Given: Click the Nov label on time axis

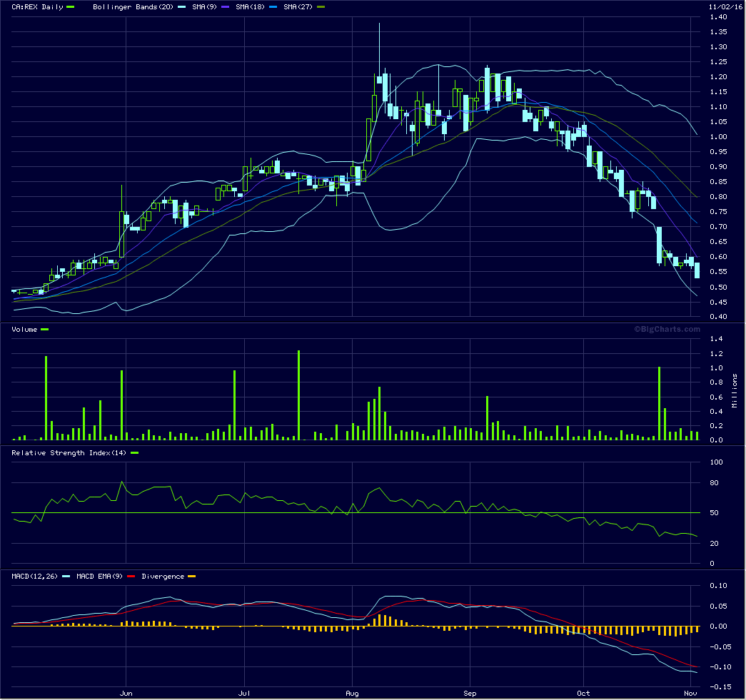Looking at the screenshot, I should point(690,694).
